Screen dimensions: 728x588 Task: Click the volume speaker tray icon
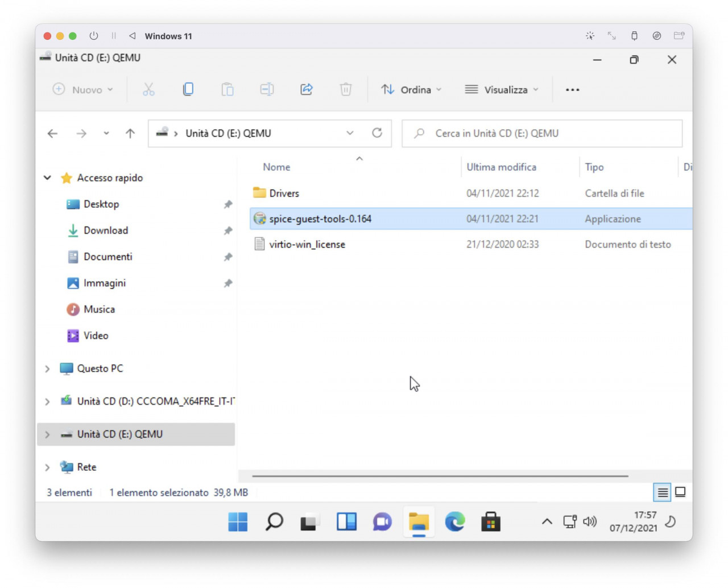590,521
